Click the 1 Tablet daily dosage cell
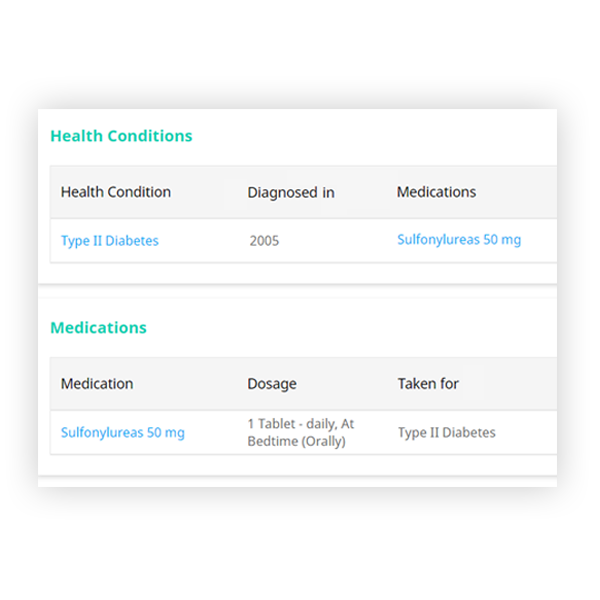The image size is (600, 600). [x=300, y=425]
